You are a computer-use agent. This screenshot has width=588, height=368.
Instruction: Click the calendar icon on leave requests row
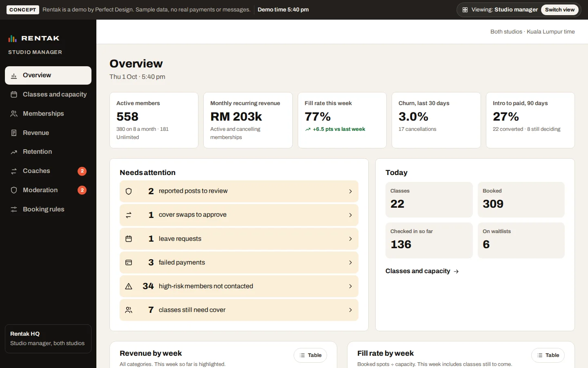point(129,239)
